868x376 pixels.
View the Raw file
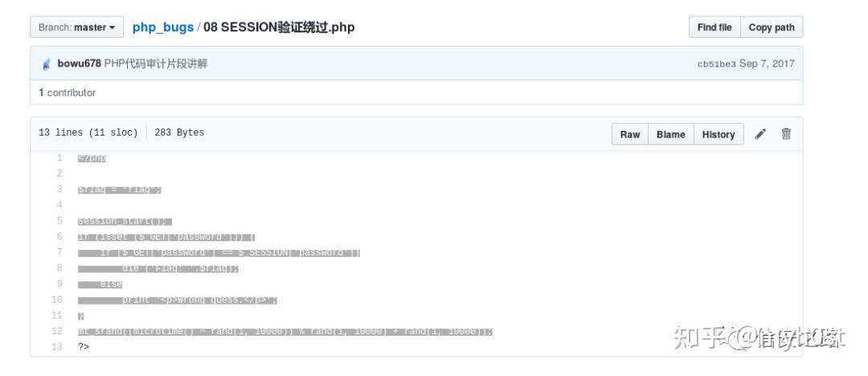[x=630, y=134]
